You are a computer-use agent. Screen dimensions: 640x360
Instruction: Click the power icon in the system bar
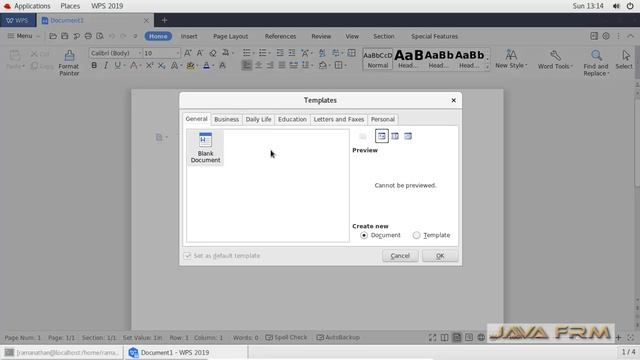coord(630,6)
